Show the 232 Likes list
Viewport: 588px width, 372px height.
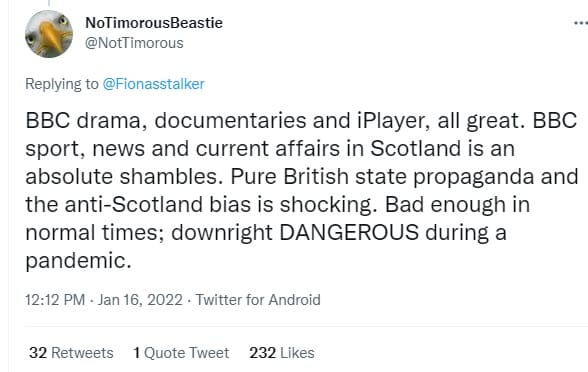(x=282, y=353)
